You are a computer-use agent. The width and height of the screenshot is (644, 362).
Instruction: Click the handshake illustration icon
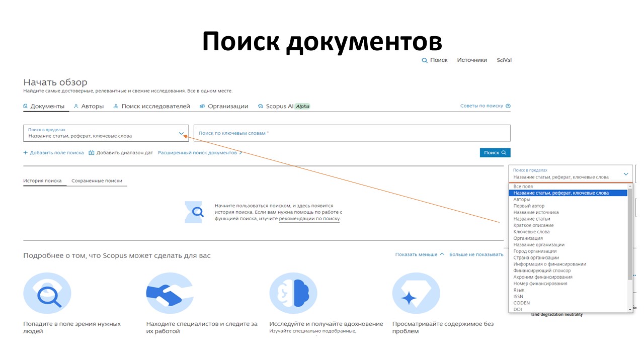pyautogui.click(x=170, y=293)
